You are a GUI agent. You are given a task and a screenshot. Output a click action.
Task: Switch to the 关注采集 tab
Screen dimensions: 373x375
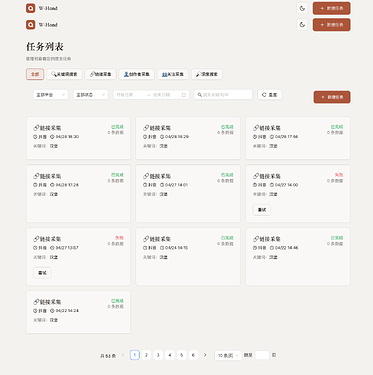pos(173,74)
